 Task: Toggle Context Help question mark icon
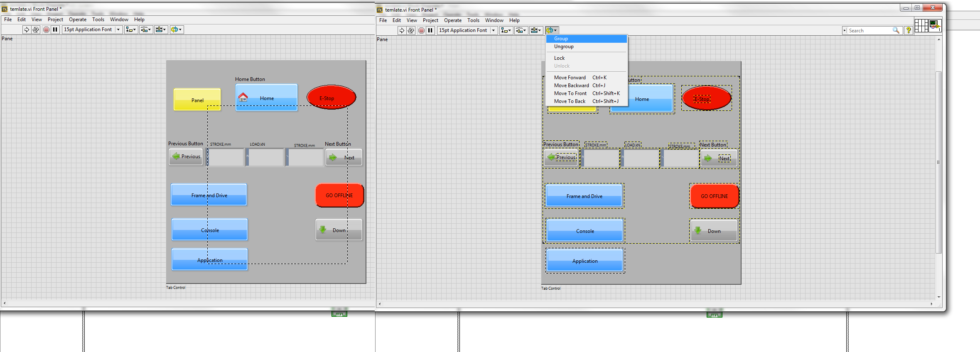(909, 30)
